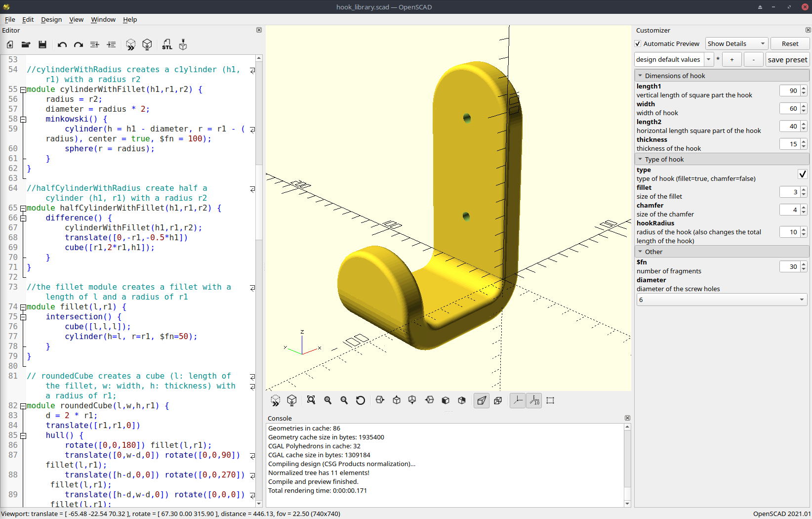Export the model as STL

[x=167, y=45]
